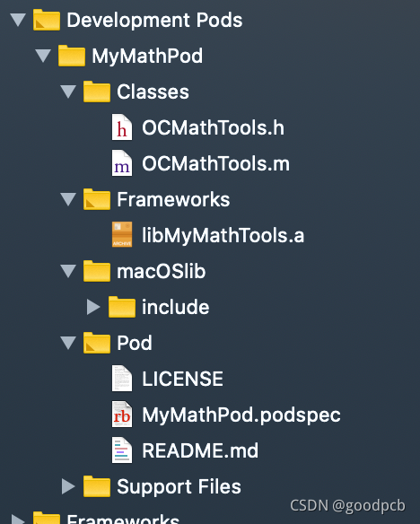Click the Classes folder icon
The width and height of the screenshot is (420, 524).
click(x=97, y=92)
